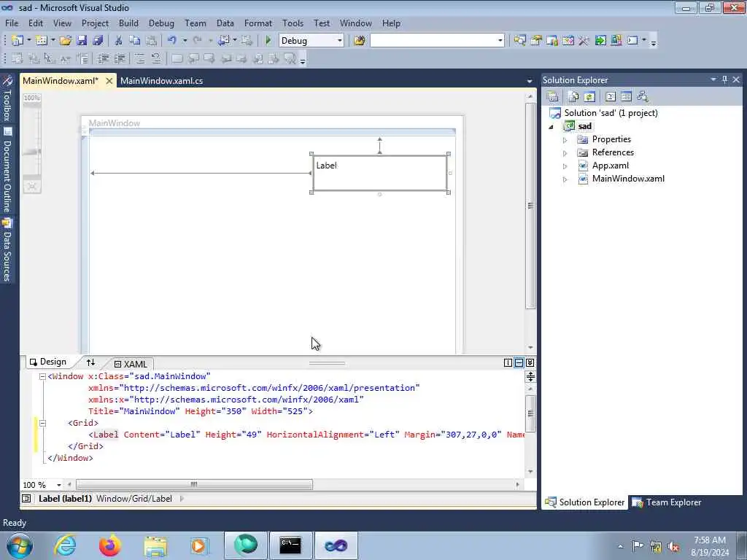Select Window/Grid/Label breadcrumb path

point(134,499)
